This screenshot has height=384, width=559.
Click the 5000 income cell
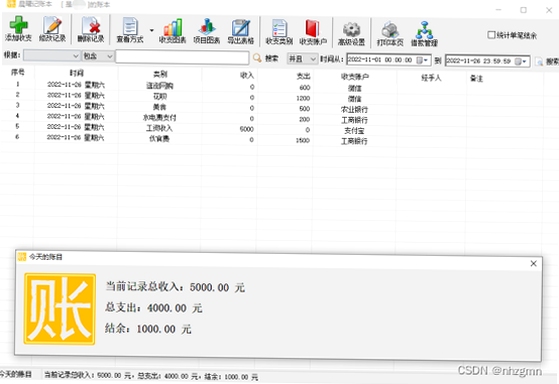247,129
